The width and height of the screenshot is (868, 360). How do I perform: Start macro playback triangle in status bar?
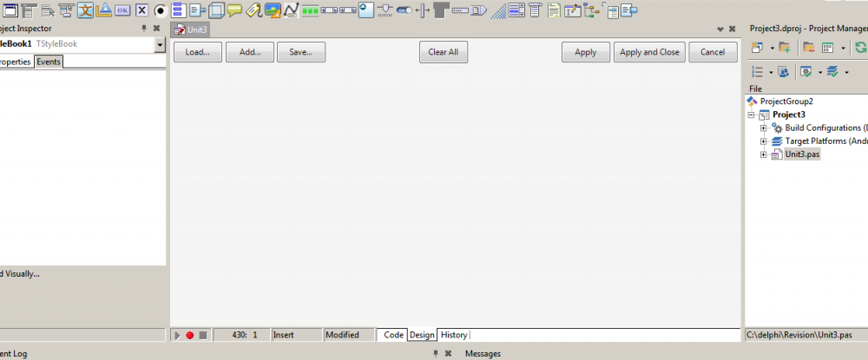tap(178, 335)
